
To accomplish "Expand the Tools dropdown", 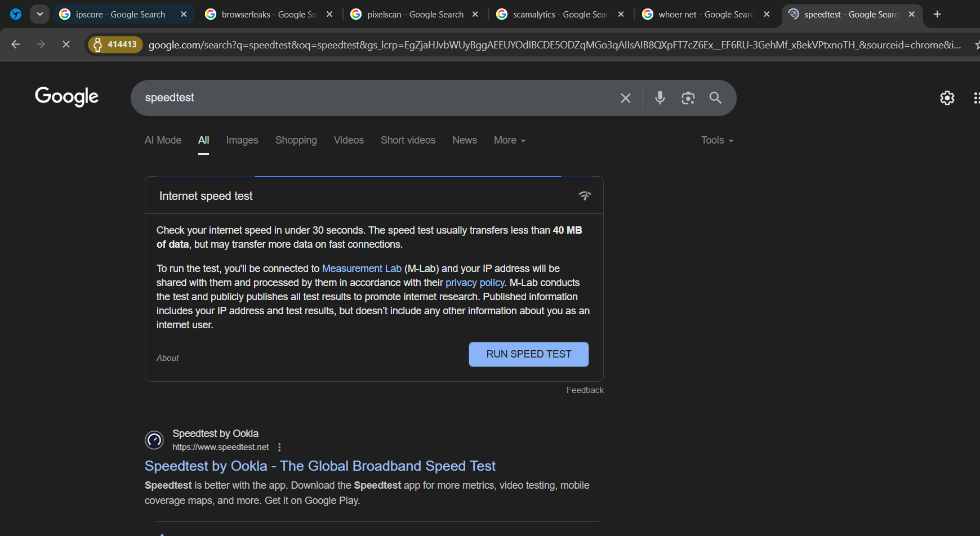I will (716, 140).
